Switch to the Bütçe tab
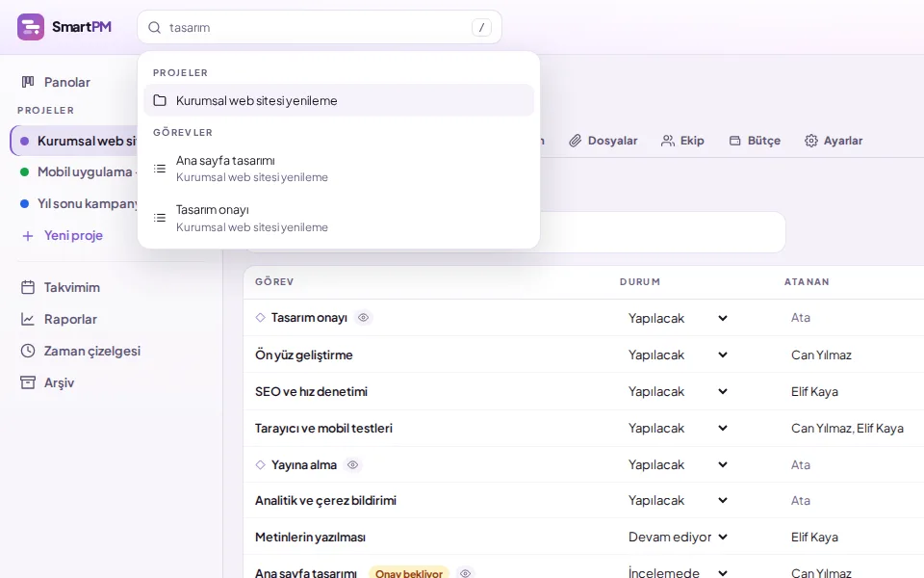This screenshot has width=924, height=578. pos(755,141)
